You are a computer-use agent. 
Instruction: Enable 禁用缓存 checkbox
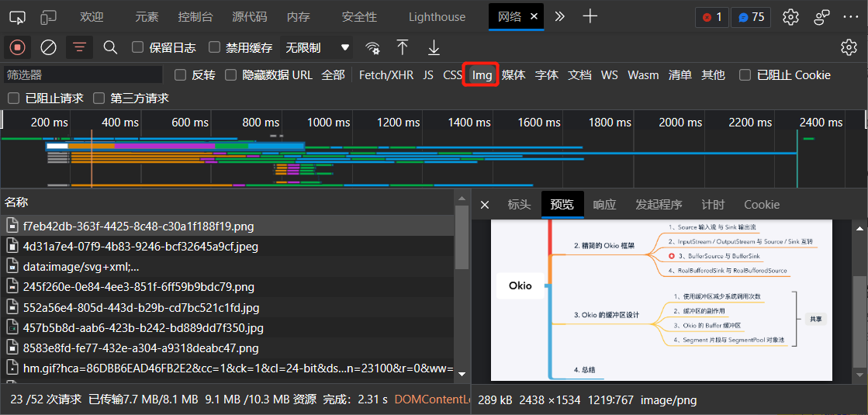coord(214,47)
